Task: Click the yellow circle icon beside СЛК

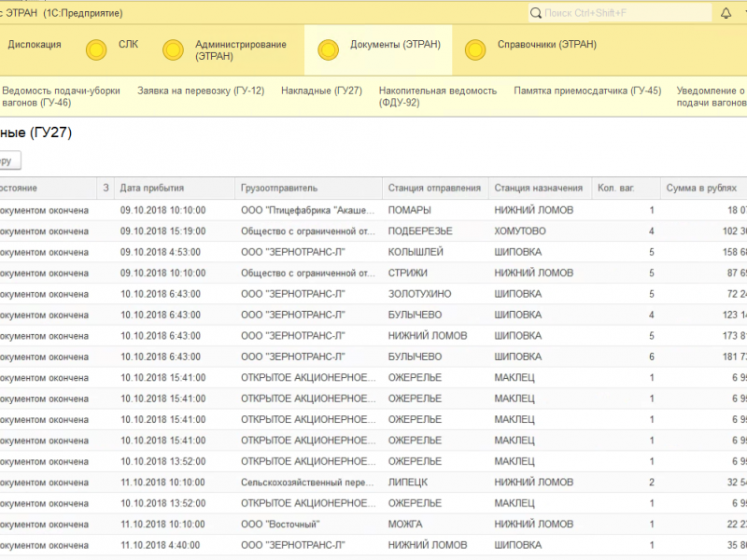Action: pyautogui.click(x=96, y=49)
